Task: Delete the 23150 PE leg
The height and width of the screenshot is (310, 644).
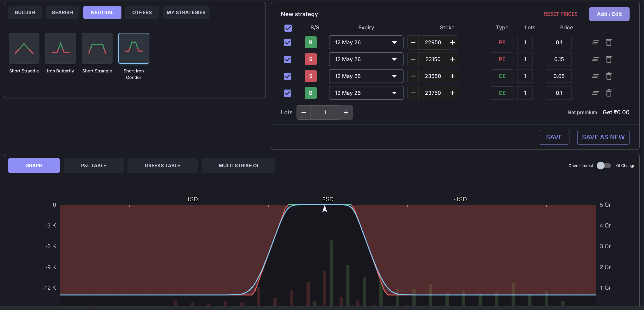Action: point(609,59)
